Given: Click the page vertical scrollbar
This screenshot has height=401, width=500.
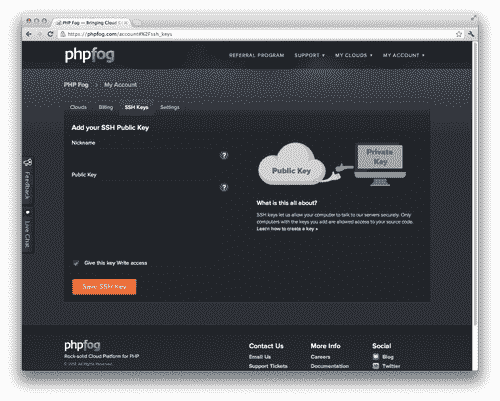Looking at the screenshot, I should tap(475, 183).
